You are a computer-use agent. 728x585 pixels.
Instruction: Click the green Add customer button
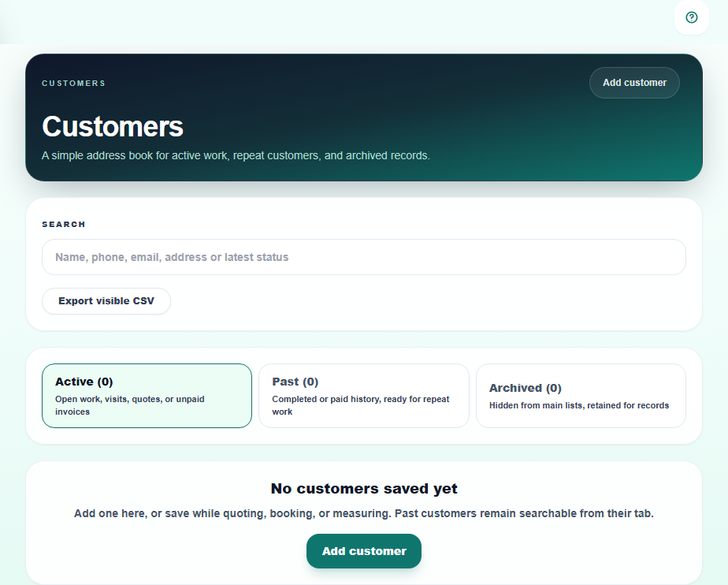tap(364, 551)
